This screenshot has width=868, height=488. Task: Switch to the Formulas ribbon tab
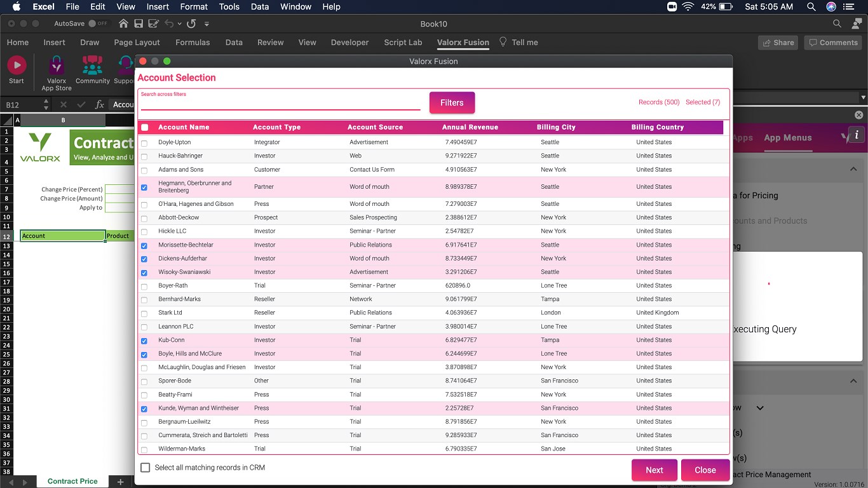(193, 43)
